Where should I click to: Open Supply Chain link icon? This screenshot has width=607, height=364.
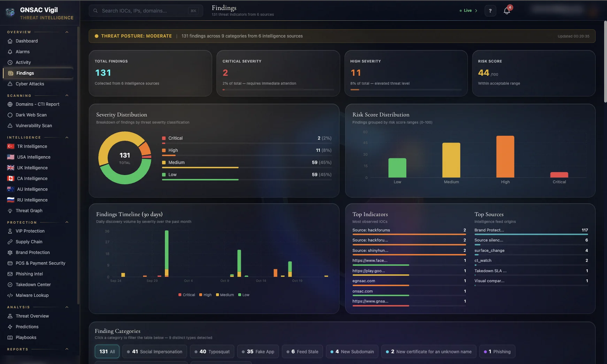pos(10,242)
